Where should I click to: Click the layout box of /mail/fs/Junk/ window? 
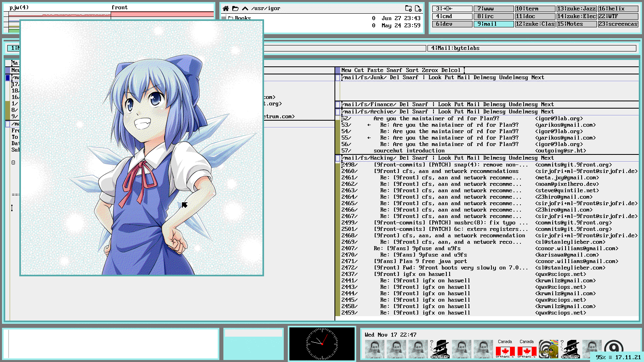338,78
